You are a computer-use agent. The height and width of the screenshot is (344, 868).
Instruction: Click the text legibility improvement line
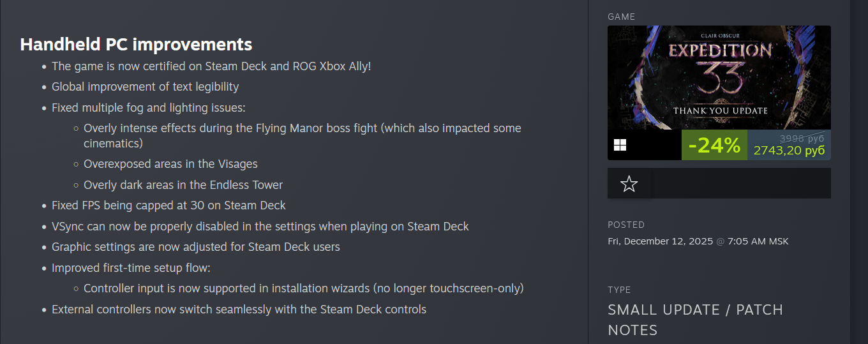[x=145, y=87]
